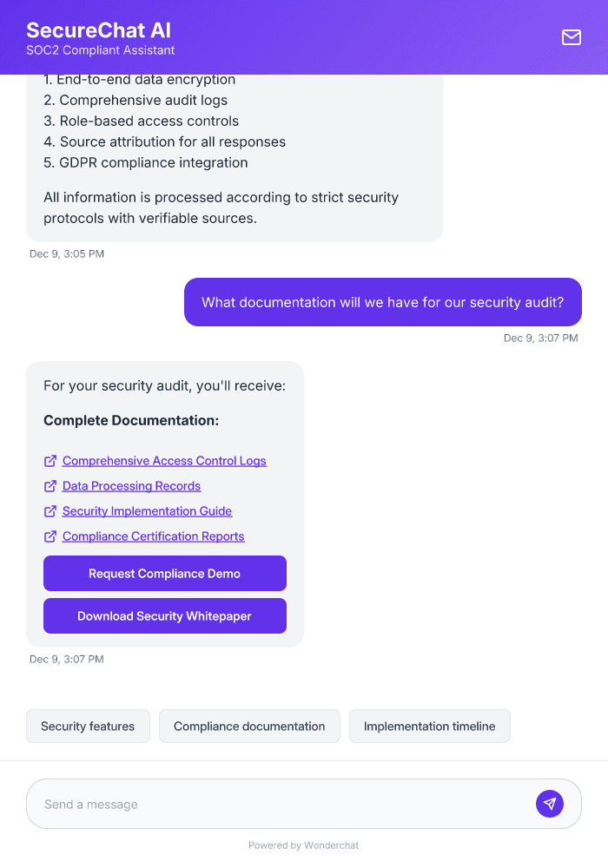This screenshot has height=868, width=608.
Task: Click the Request Compliance Demo button
Action: 164,573
